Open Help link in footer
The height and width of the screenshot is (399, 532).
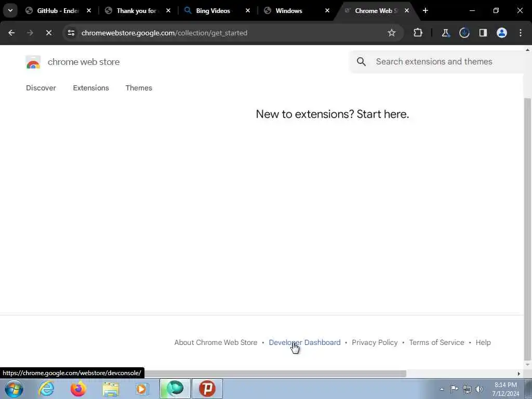pyautogui.click(x=483, y=343)
